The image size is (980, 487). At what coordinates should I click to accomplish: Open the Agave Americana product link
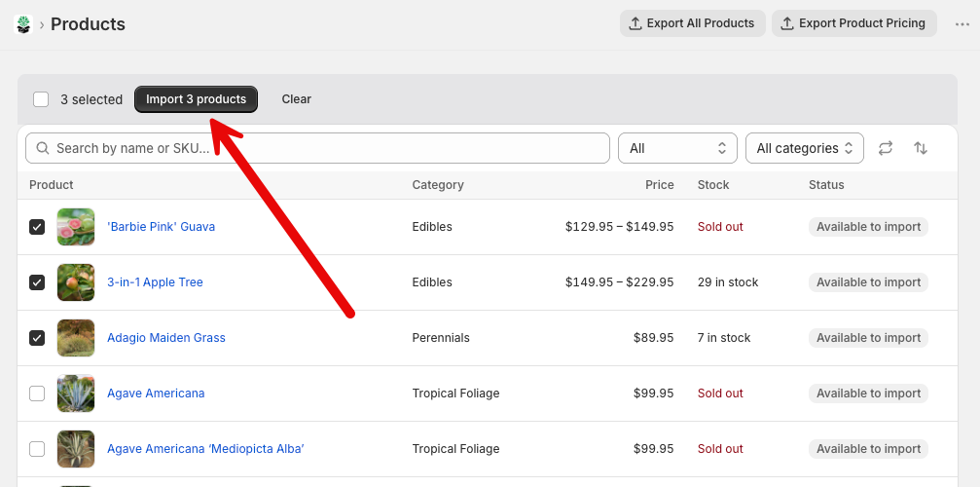pyautogui.click(x=156, y=393)
